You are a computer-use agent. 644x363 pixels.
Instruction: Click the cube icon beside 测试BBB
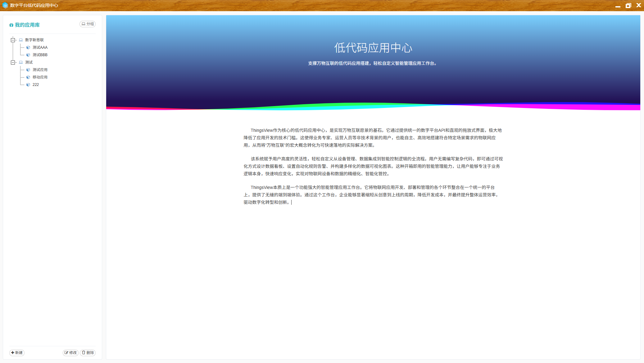pos(28,55)
